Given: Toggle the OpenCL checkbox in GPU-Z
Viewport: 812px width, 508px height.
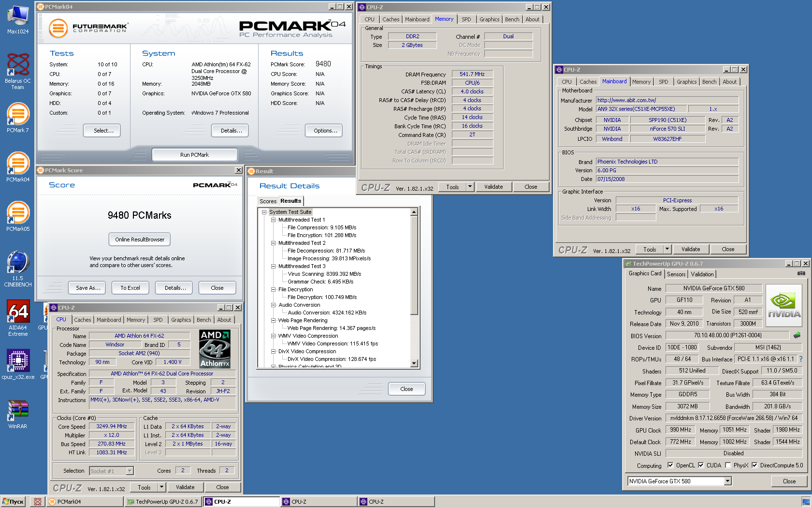Looking at the screenshot, I should pyautogui.click(x=670, y=465).
